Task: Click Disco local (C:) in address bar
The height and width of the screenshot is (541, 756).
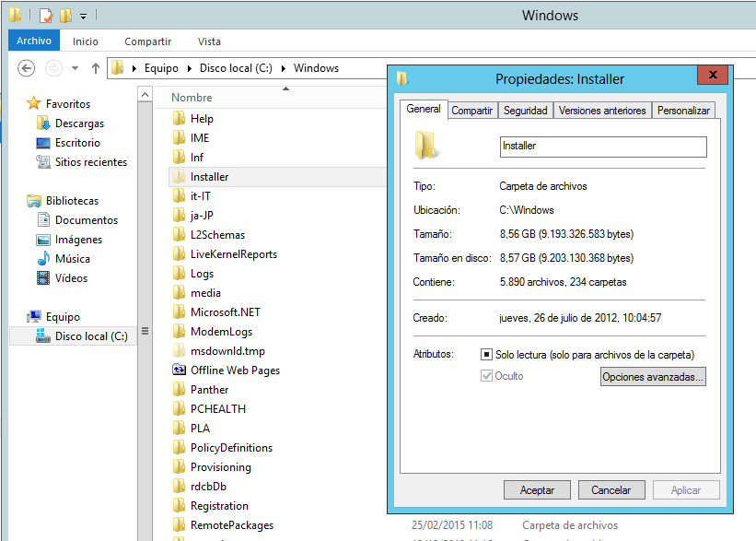Action: [x=236, y=68]
